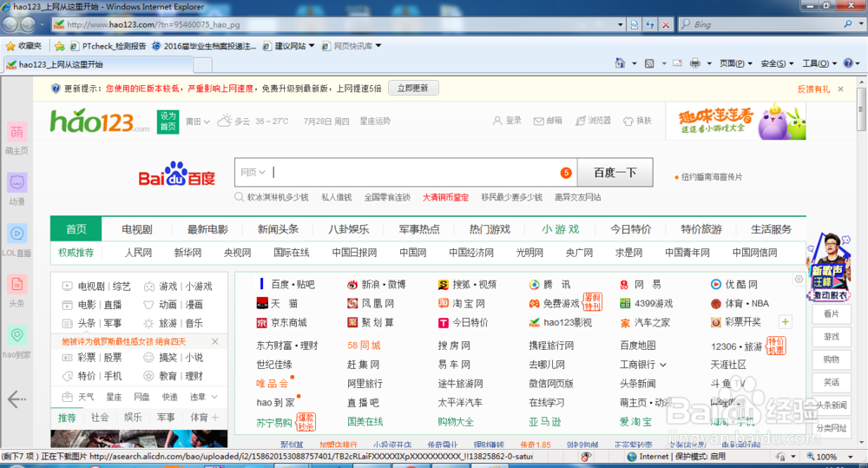Open the 页面(P) menu dropdown

point(736,63)
